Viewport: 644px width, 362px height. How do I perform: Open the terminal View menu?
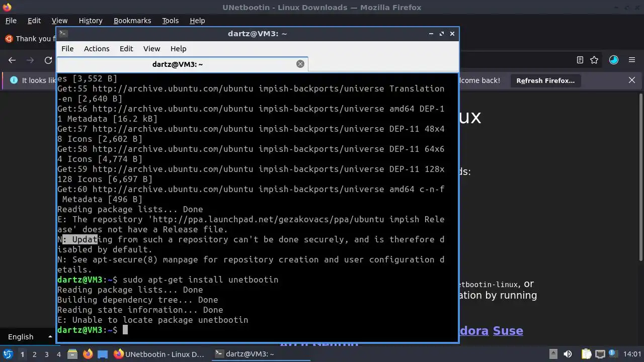[x=151, y=49]
